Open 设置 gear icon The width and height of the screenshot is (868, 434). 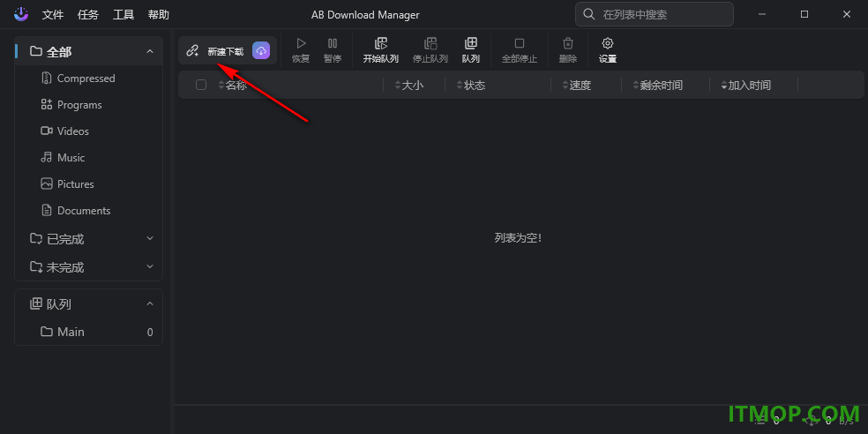click(x=608, y=43)
